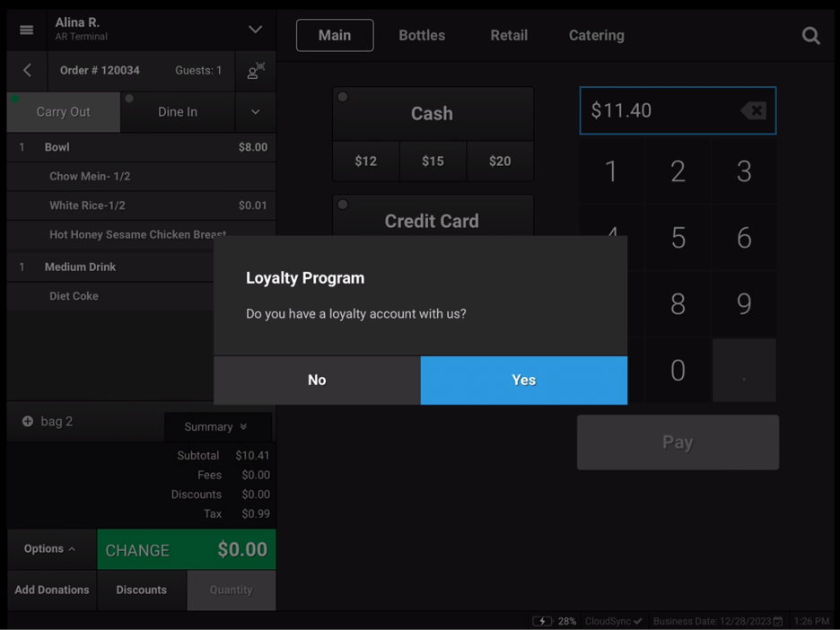Switch to the Bottles tab

(422, 35)
